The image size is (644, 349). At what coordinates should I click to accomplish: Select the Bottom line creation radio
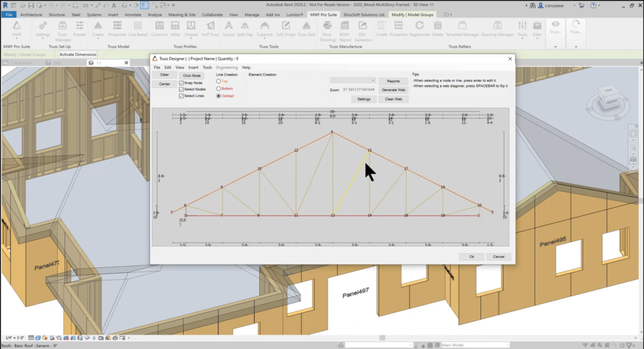click(x=218, y=89)
